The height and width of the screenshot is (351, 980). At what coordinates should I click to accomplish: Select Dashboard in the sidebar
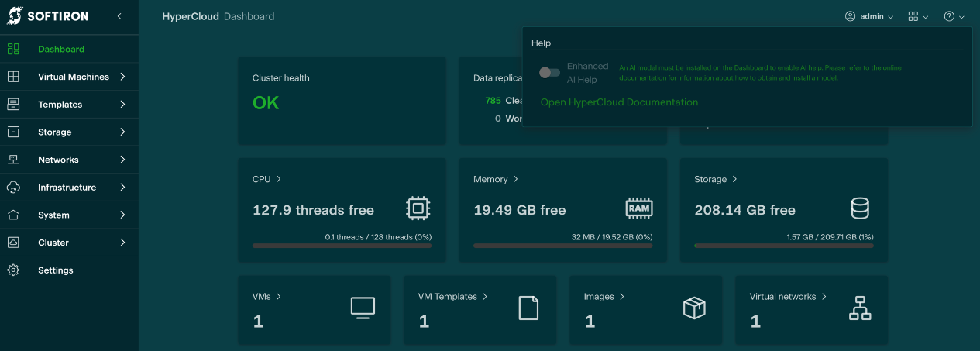pos(61,50)
